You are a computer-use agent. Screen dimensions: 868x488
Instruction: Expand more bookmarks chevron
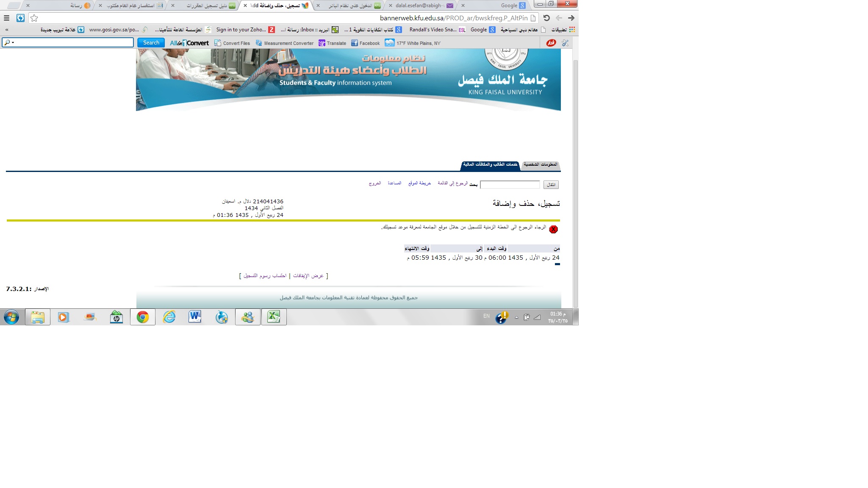point(7,30)
